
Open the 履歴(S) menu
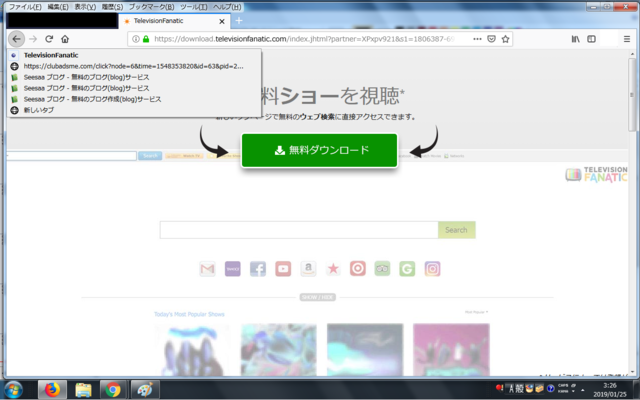[112, 7]
